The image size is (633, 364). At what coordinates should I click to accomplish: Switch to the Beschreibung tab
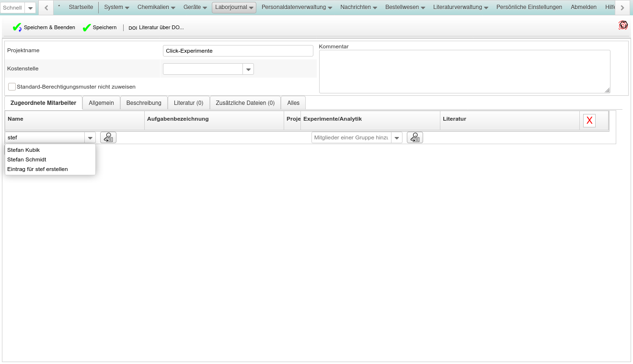144,103
